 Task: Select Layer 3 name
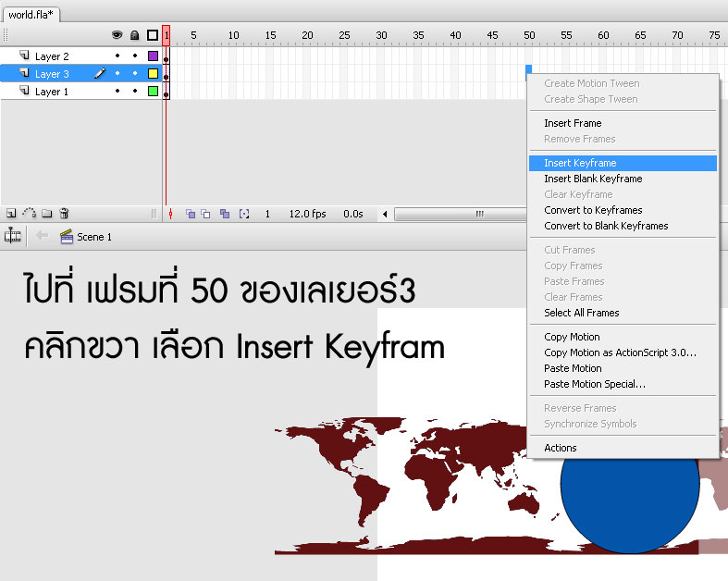coord(52,74)
